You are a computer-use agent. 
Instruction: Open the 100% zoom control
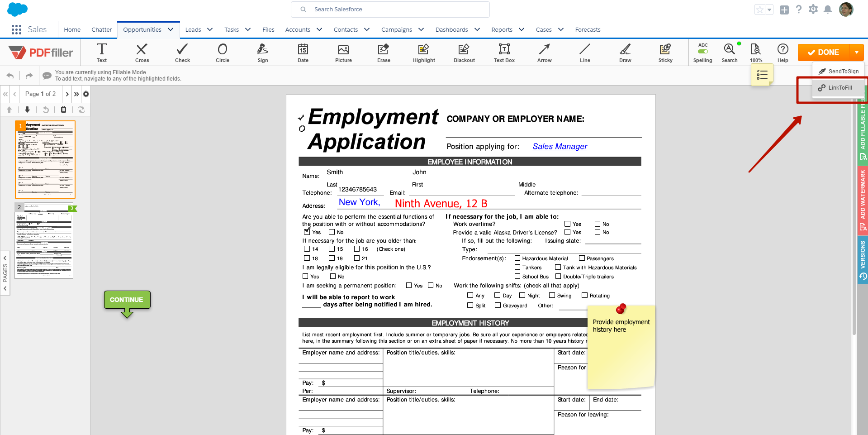point(756,53)
